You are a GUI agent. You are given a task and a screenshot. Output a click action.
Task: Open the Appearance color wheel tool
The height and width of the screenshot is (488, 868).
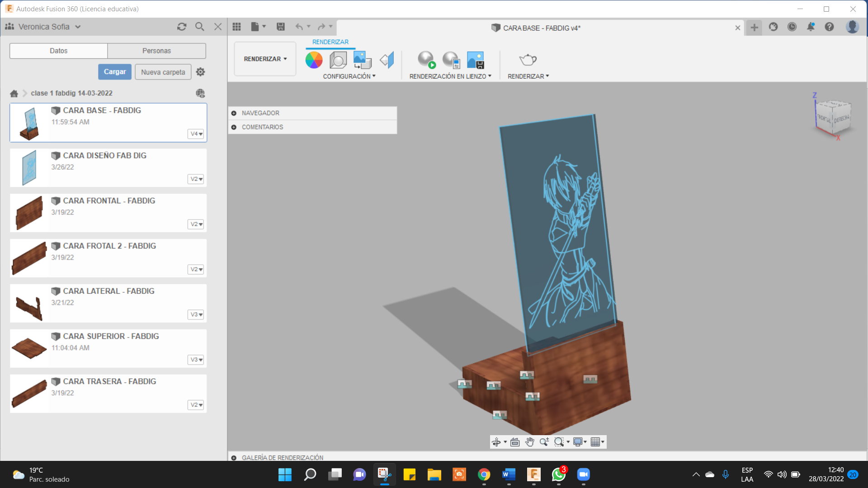pos(314,60)
